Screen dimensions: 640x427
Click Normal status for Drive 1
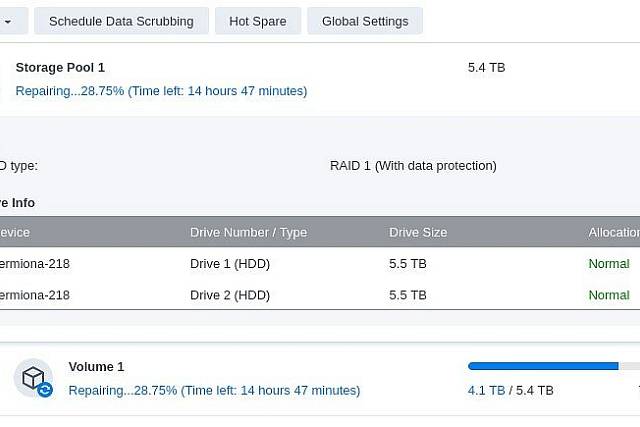tap(608, 264)
